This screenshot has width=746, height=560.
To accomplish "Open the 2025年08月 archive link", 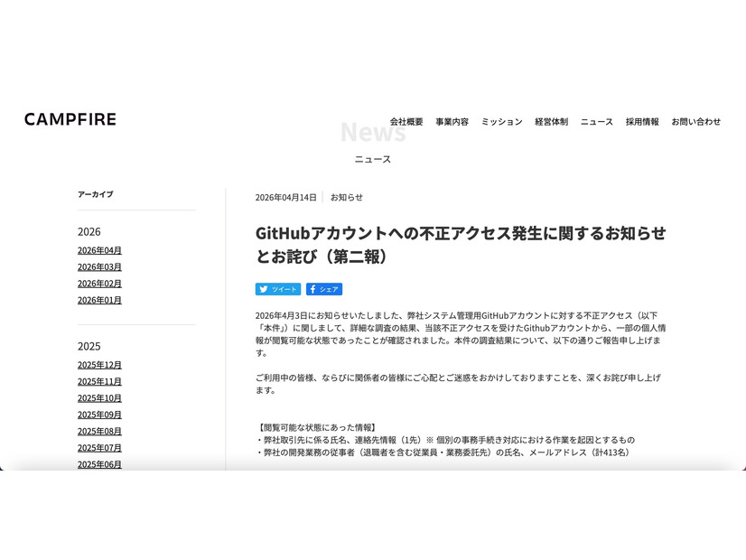I will pos(99,431).
